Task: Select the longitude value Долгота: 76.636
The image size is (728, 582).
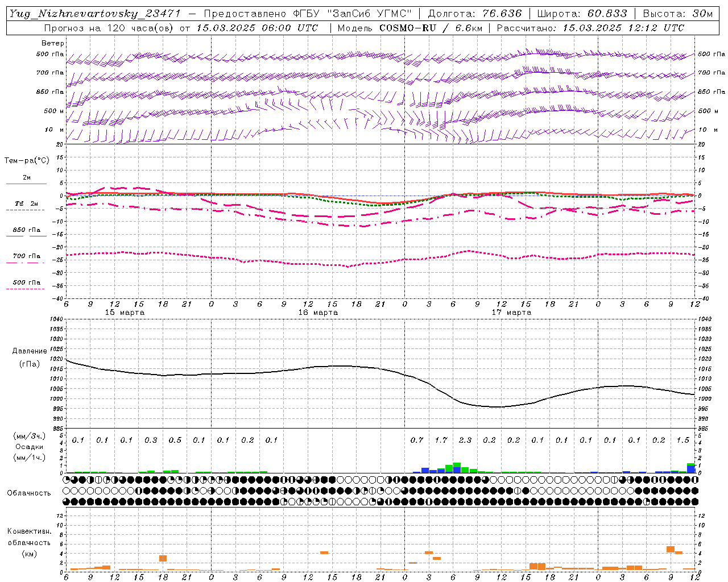Action: 475,14
